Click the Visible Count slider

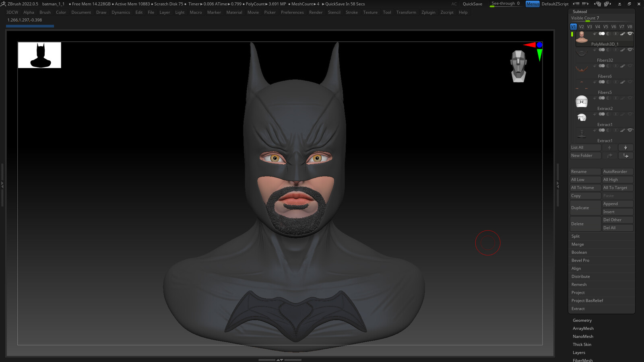coord(602,19)
